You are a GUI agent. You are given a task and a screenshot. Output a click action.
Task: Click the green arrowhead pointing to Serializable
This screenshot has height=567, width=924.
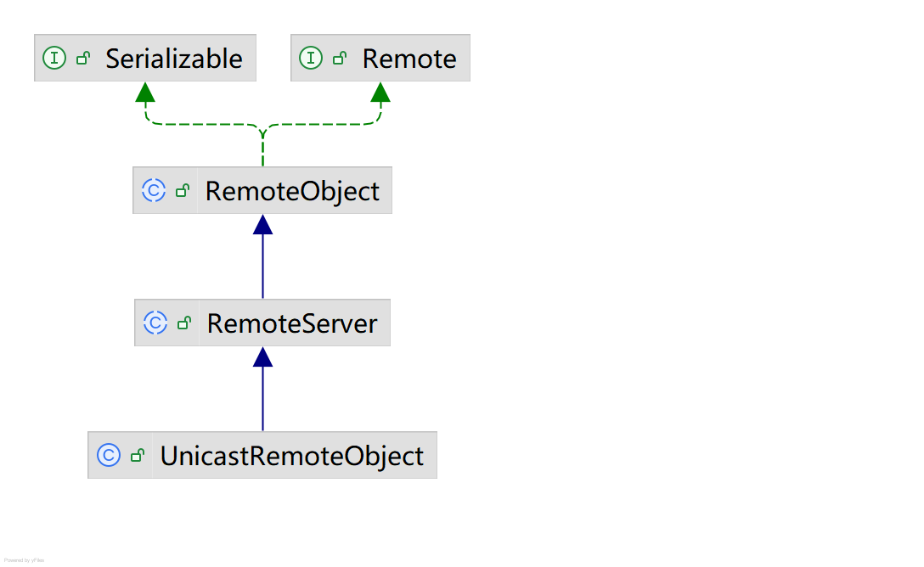click(145, 92)
